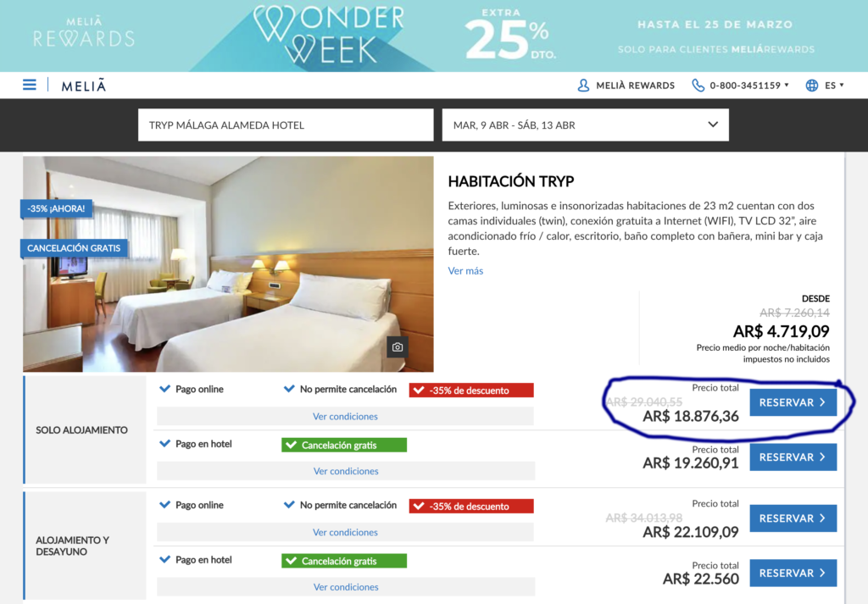Expand the phone number dropdown arrow
The image size is (868, 604).
pyautogui.click(x=786, y=86)
